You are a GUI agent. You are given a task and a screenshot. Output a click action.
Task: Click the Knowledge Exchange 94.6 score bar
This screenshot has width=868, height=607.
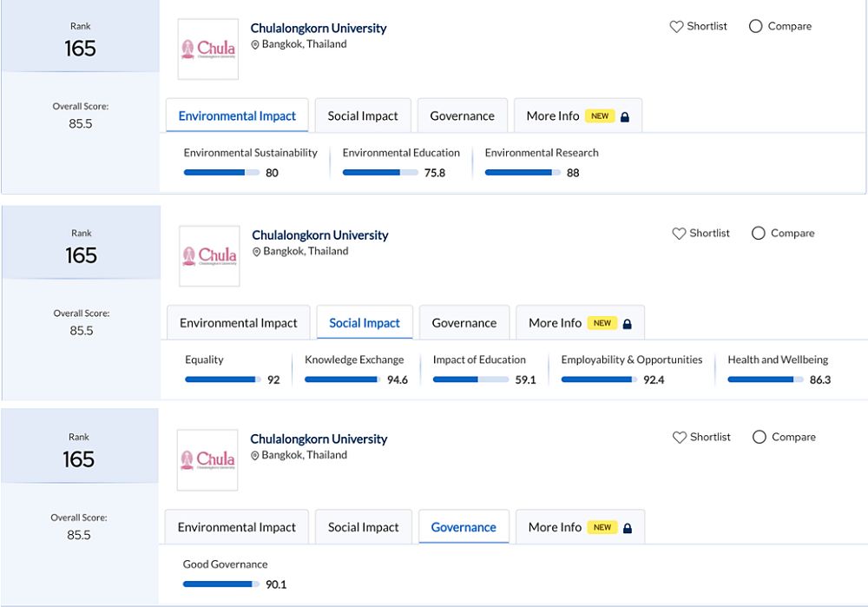click(341, 379)
